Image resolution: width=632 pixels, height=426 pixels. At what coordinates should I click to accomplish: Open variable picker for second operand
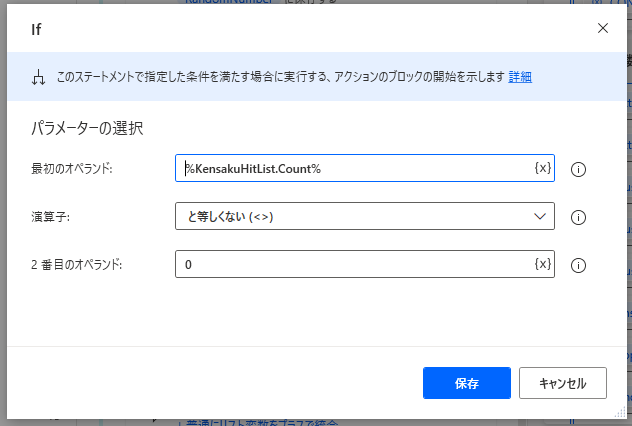click(542, 264)
